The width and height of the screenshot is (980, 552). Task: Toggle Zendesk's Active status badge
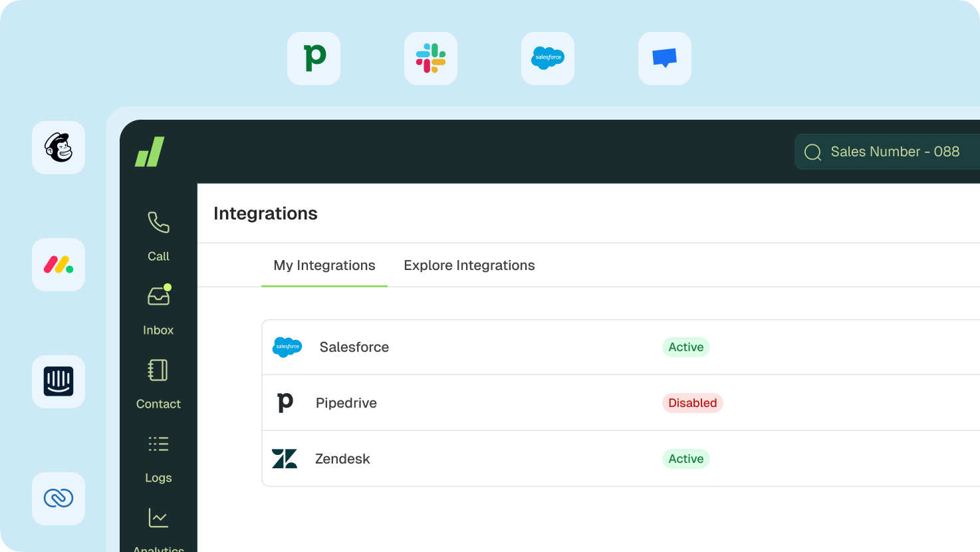[x=685, y=458]
